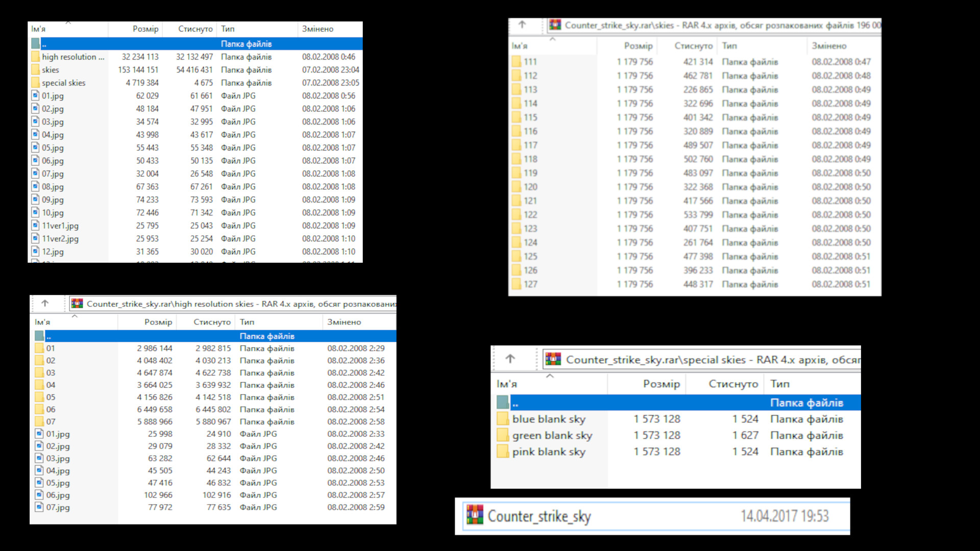The image size is (980, 551).
Task: Click the Стиснуто column header in the special skies window
Action: pos(733,384)
